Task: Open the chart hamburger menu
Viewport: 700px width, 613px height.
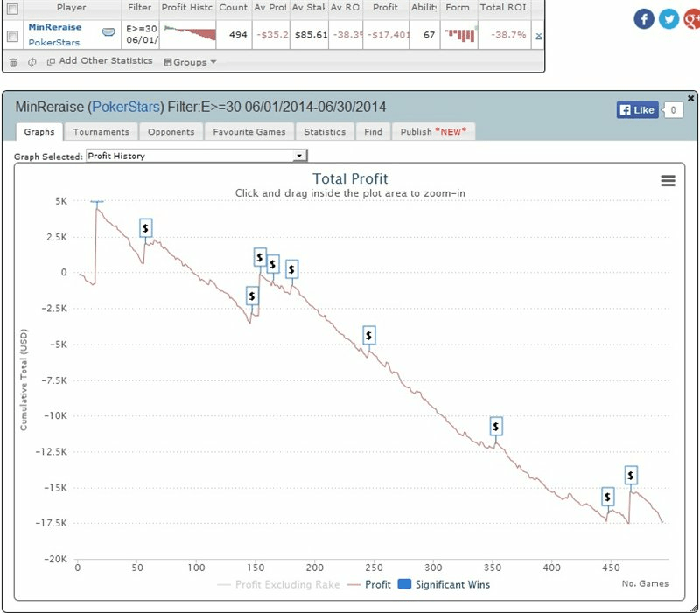Action: tap(668, 180)
